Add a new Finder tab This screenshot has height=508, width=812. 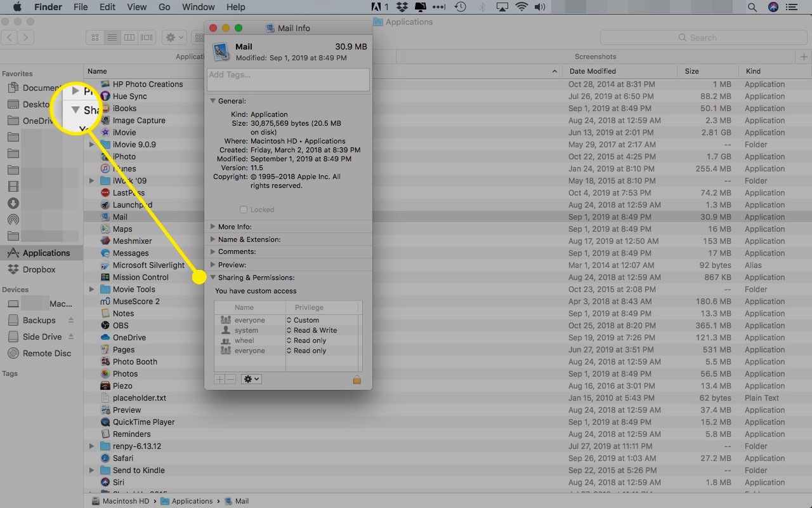point(804,57)
